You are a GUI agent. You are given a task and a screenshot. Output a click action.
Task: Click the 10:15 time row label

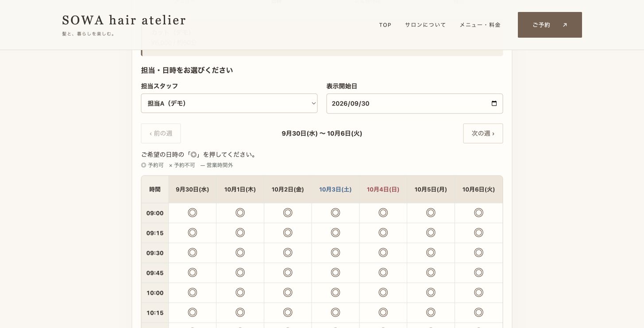[155, 313]
